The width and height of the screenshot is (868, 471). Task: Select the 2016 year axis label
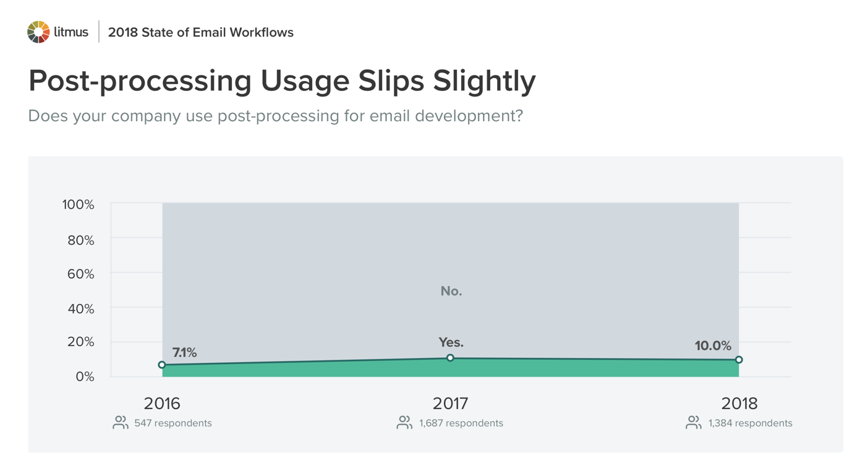(162, 404)
